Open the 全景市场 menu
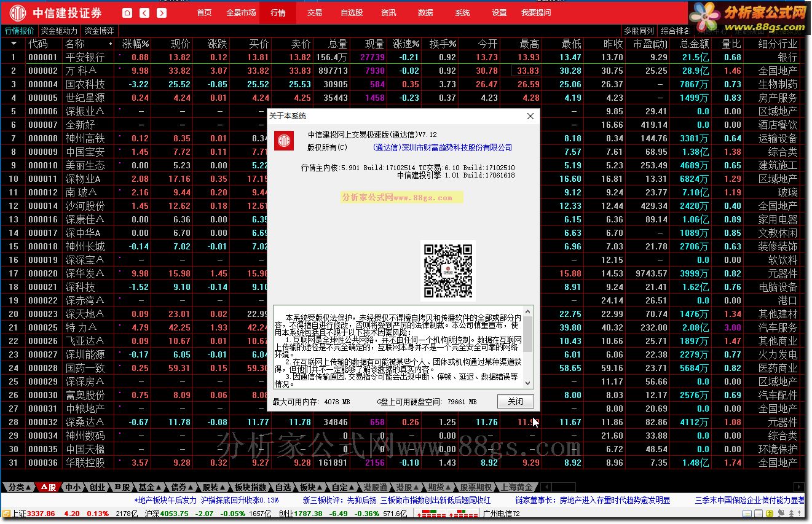812x524 pixels. [241, 13]
